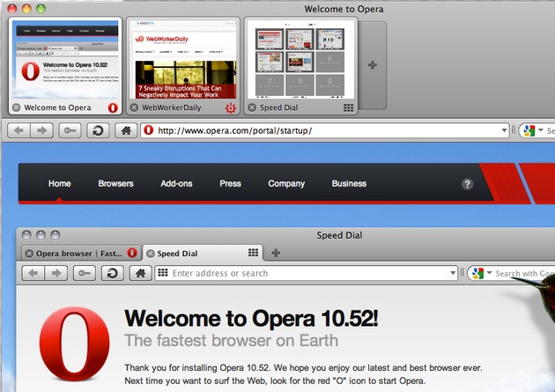Screen dimensions: 555x392
Task: Click grid icon on Speed Dial thumbnail tab
Action: pos(348,107)
